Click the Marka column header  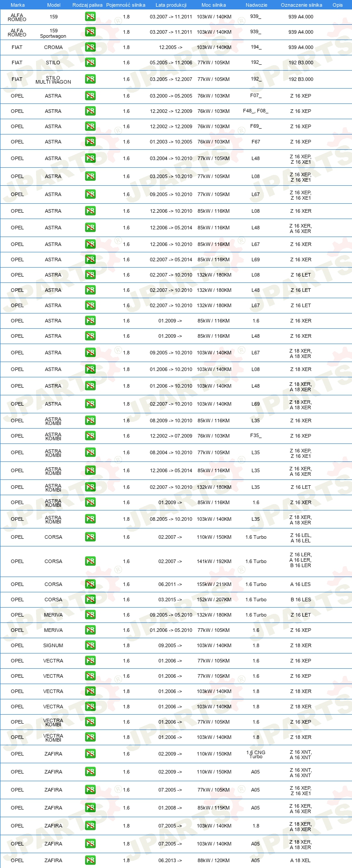click(18, 5)
